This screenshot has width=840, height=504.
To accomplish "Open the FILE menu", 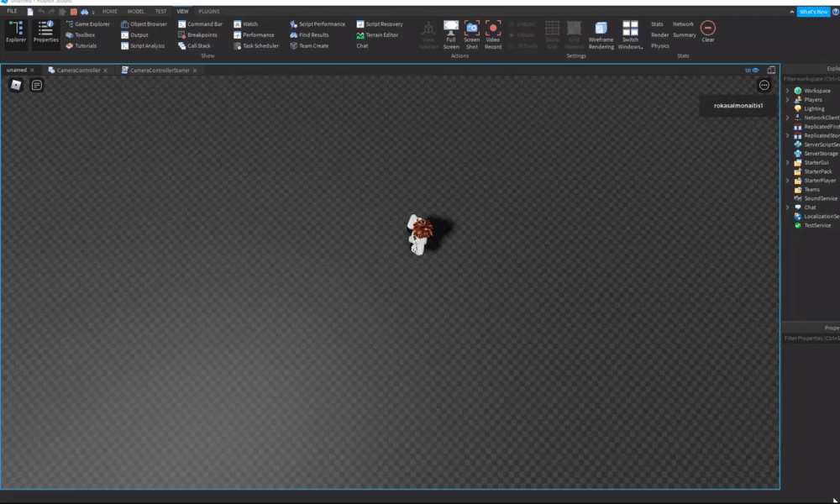I will (x=12, y=11).
